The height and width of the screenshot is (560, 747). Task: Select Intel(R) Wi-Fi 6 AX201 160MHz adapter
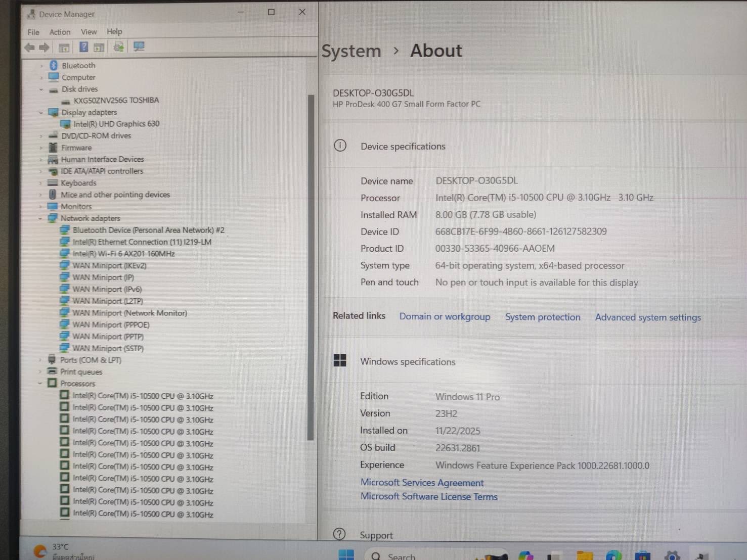123,254
